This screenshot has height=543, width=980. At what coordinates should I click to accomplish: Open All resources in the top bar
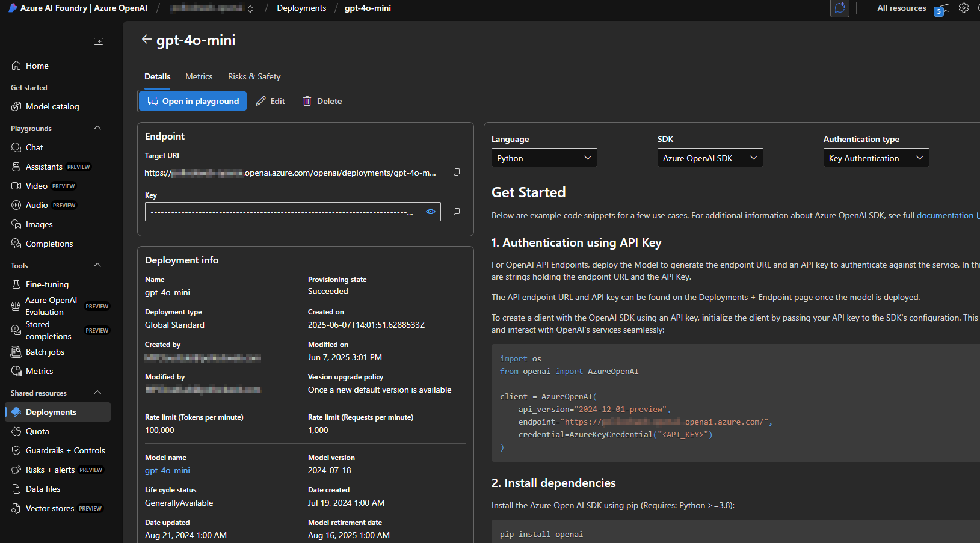pyautogui.click(x=901, y=8)
